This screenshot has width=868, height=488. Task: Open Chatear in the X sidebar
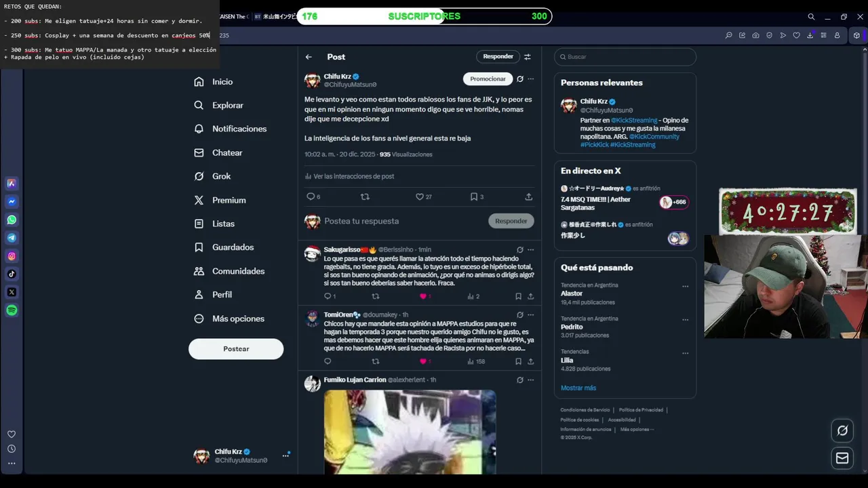pyautogui.click(x=218, y=152)
